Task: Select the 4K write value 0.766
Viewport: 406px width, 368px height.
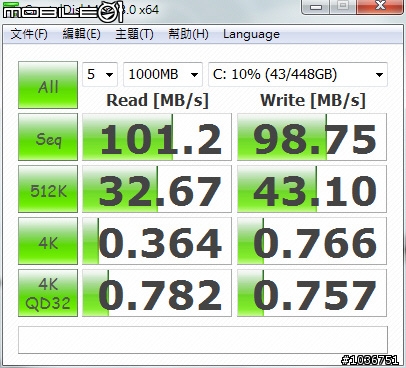Action: pyautogui.click(x=312, y=241)
